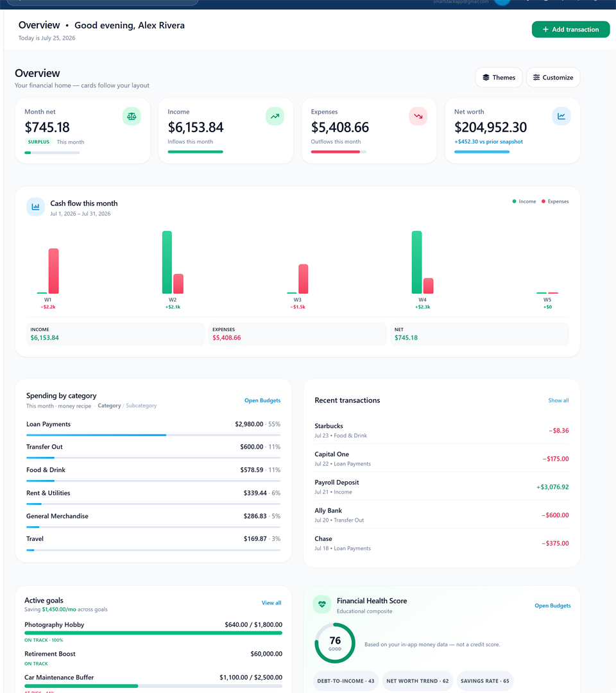Click the Add transaction button
The height and width of the screenshot is (693, 616).
click(570, 29)
